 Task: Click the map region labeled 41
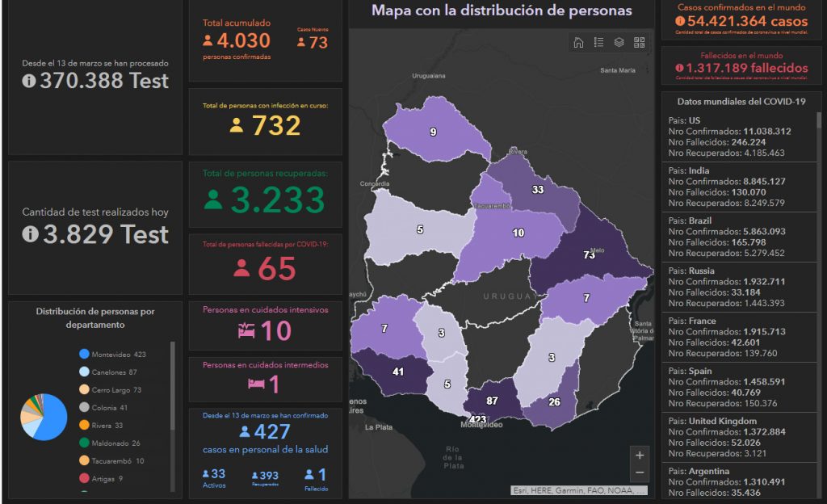(397, 373)
